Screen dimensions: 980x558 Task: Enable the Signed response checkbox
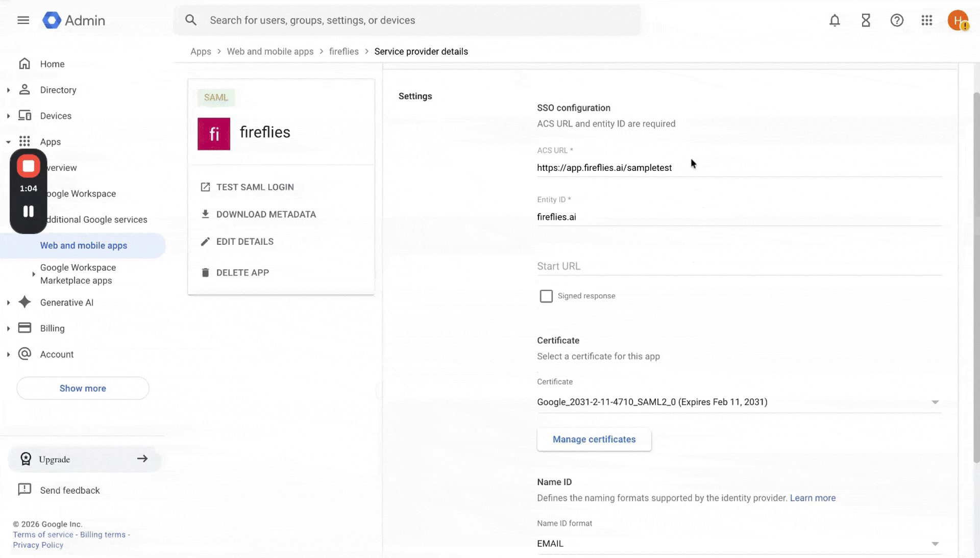pyautogui.click(x=546, y=296)
